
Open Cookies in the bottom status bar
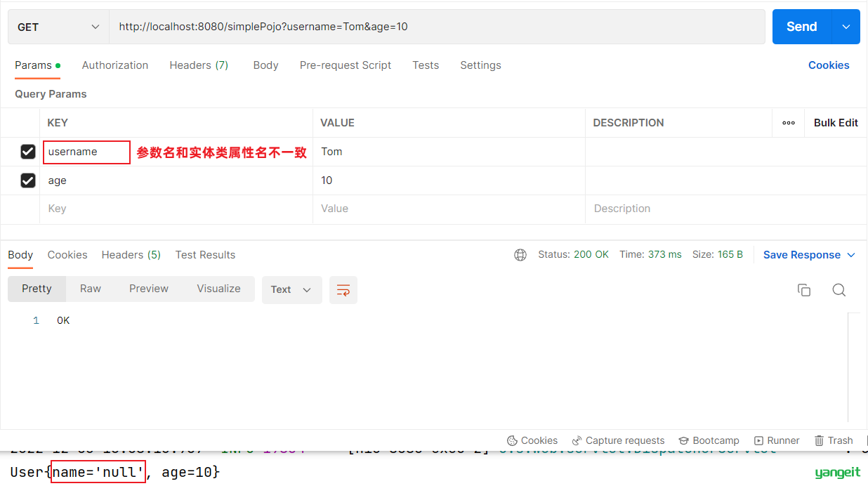pyautogui.click(x=532, y=440)
